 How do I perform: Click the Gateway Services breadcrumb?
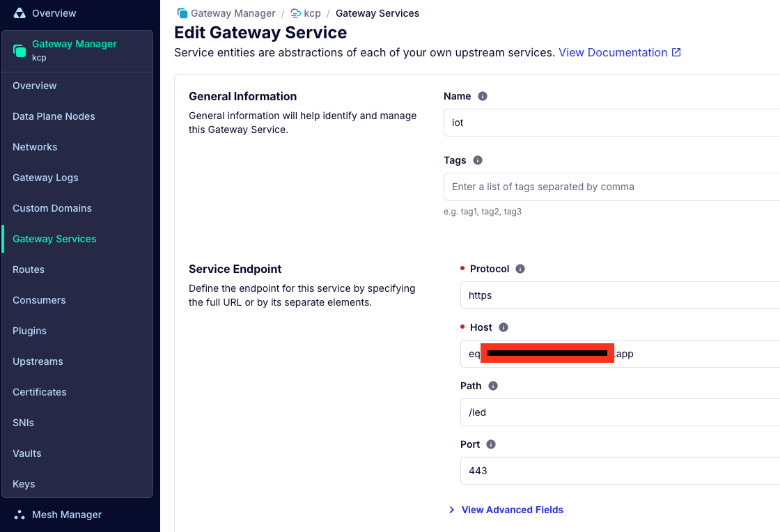point(377,13)
